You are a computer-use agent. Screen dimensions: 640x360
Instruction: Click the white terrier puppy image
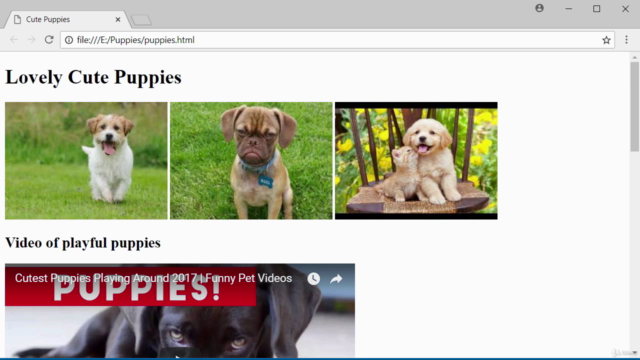coord(86,161)
